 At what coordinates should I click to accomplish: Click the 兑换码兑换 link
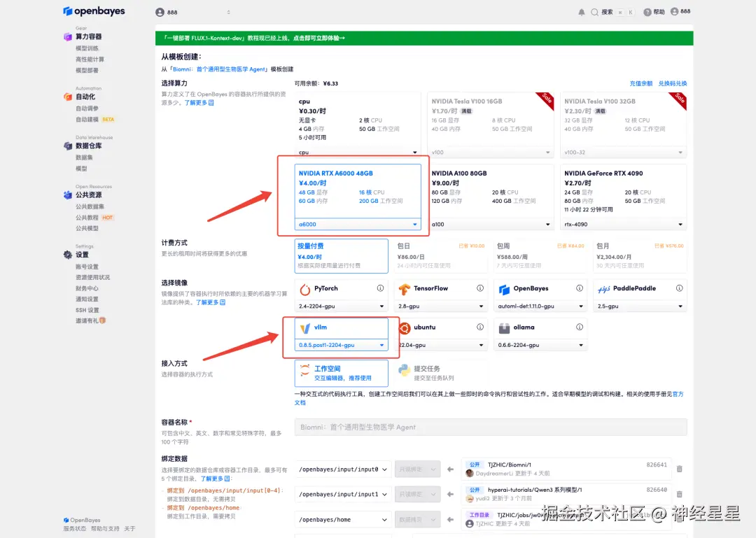[673, 83]
